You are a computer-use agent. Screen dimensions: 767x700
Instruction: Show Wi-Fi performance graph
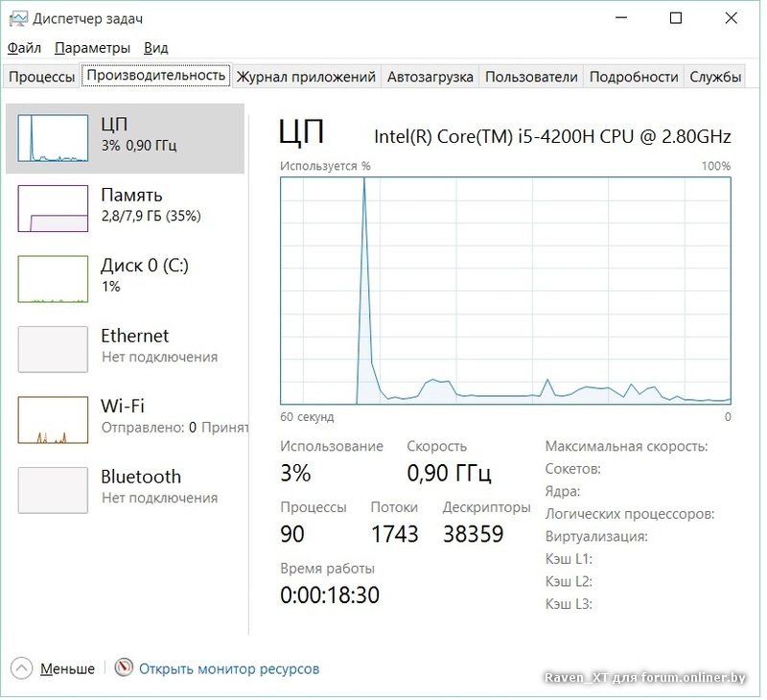53,419
